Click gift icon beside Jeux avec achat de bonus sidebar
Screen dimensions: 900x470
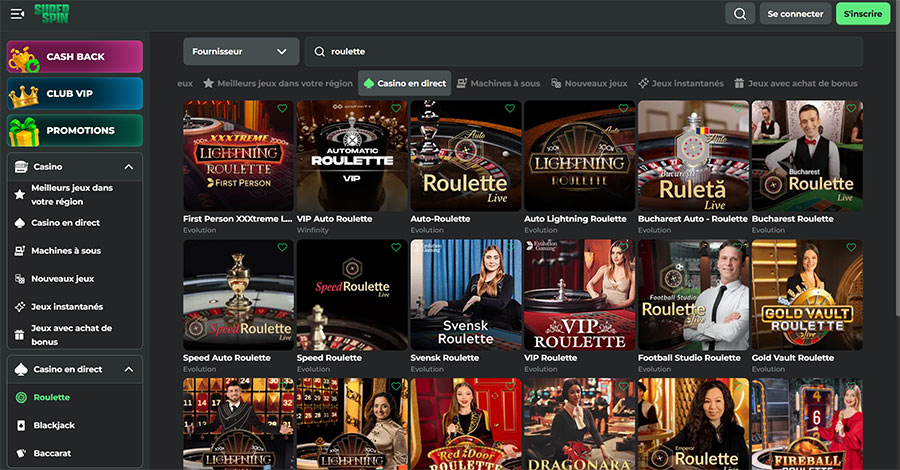[x=20, y=335]
